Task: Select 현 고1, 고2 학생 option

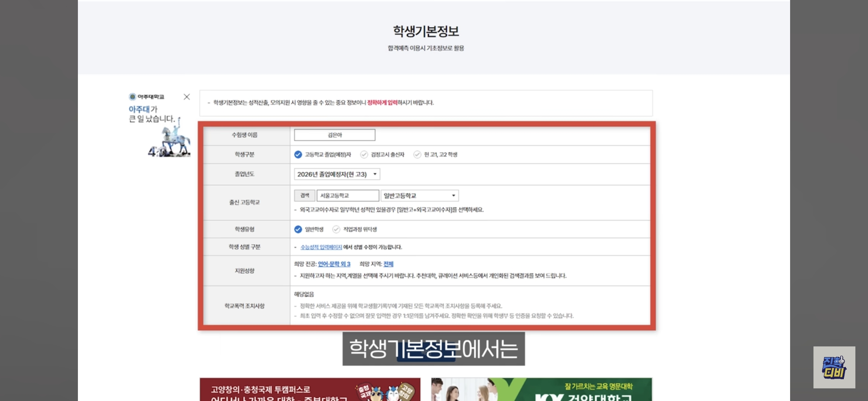Action: (x=417, y=154)
